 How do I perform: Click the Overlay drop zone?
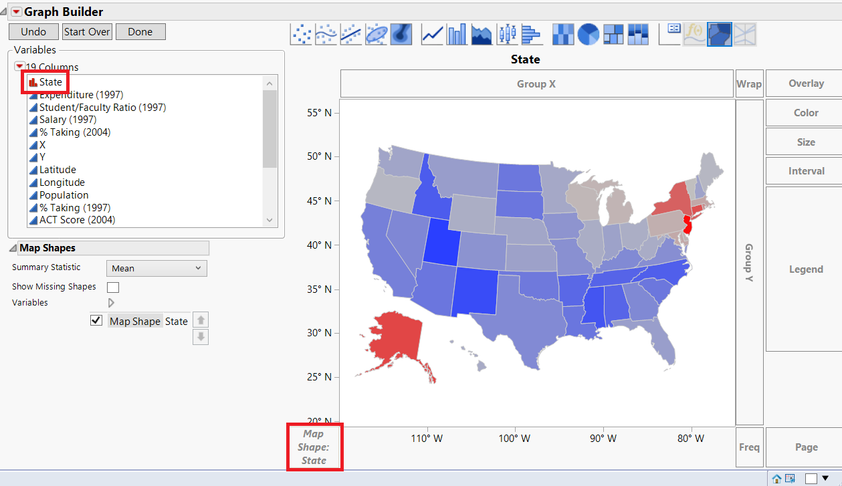(806, 83)
